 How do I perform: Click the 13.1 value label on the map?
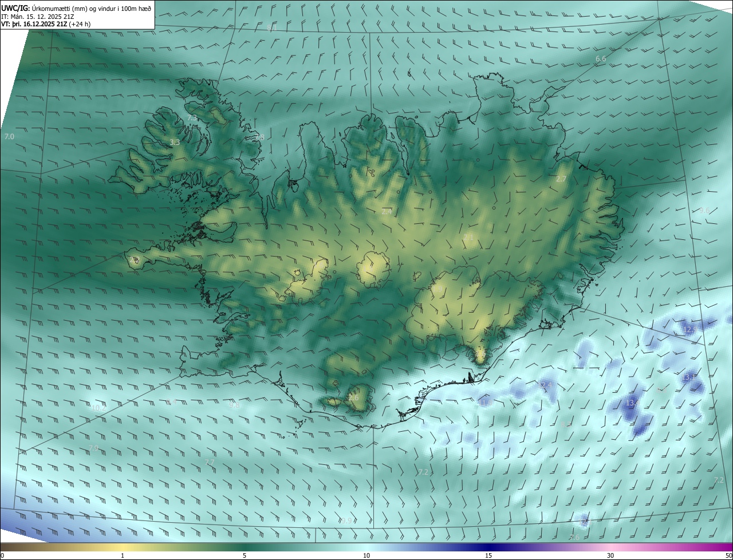click(x=689, y=377)
